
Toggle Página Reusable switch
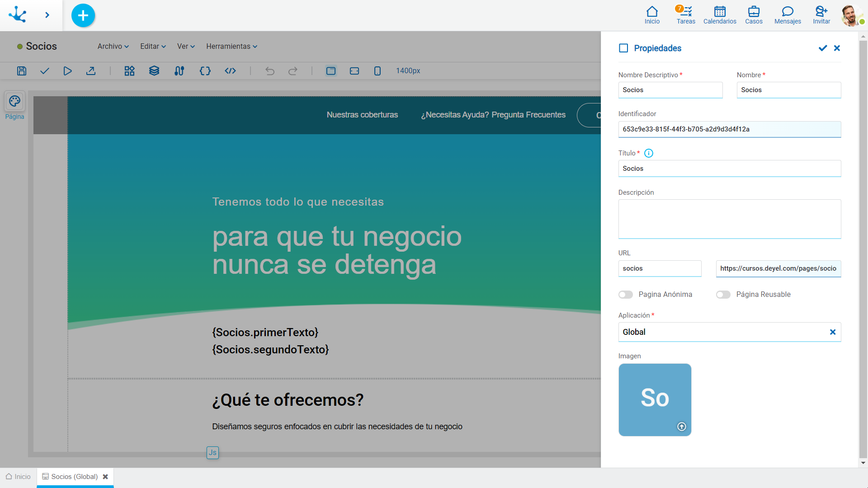[x=723, y=295]
